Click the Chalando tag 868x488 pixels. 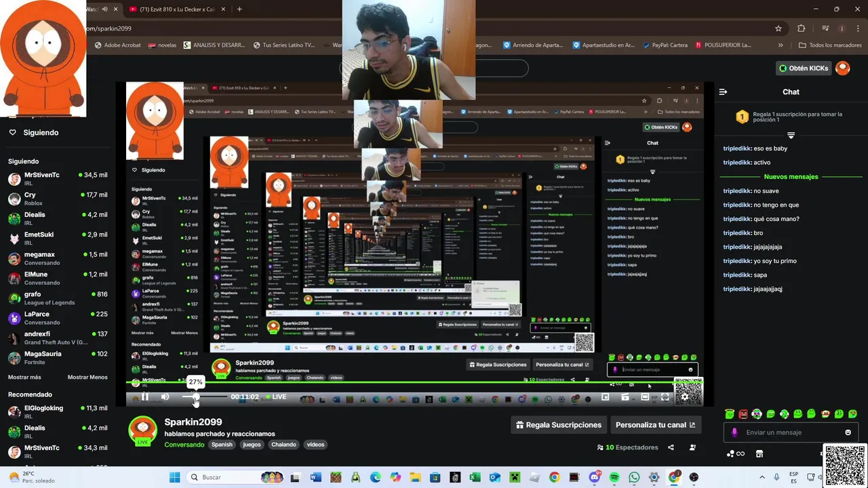coord(283,445)
